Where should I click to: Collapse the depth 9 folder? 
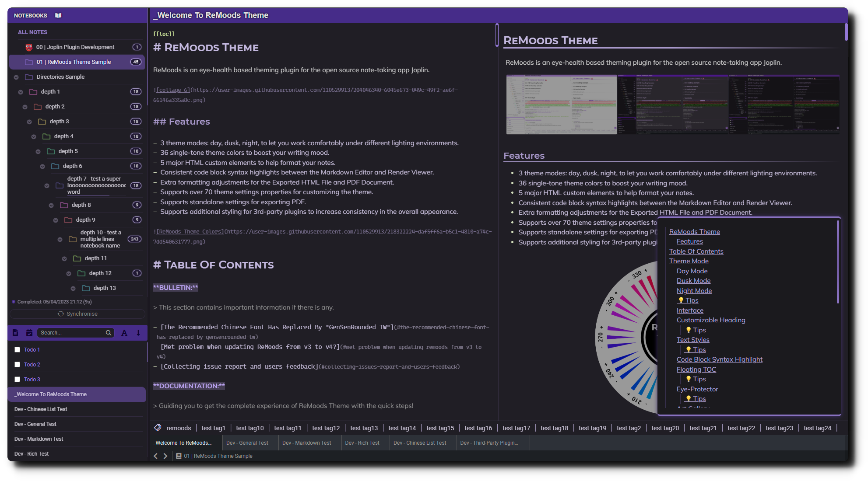point(56,220)
